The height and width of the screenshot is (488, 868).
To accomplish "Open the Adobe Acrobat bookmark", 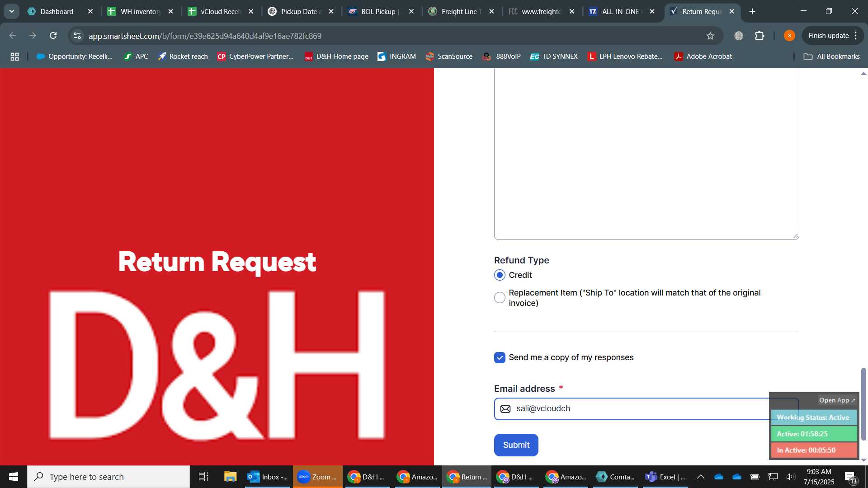I will pos(703,56).
